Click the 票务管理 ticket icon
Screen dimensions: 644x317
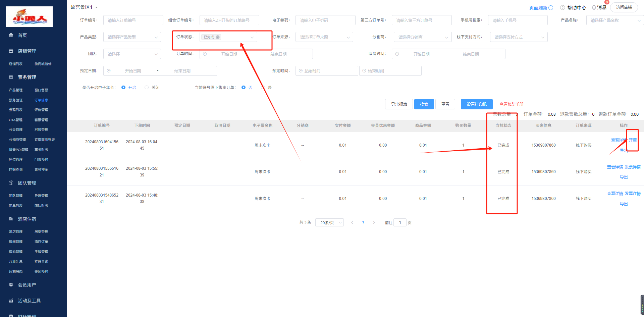click(11, 77)
